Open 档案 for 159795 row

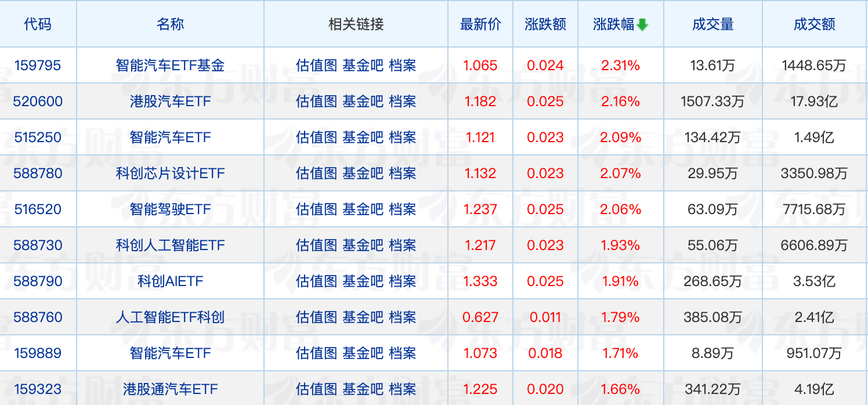402,66
